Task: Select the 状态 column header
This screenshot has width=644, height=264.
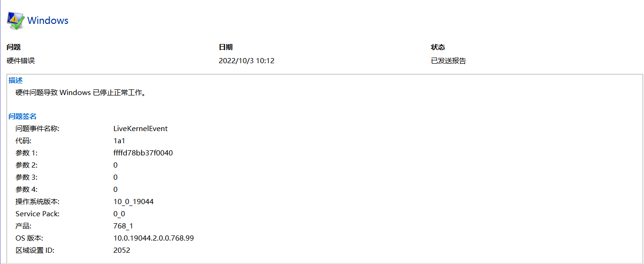Action: (438, 47)
